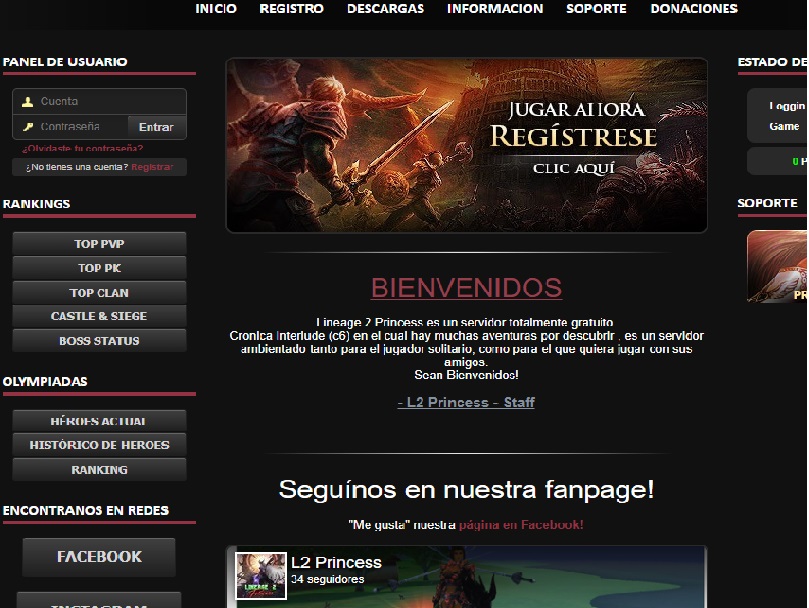This screenshot has width=809, height=608.
Task: Click the 'Sean Bienvenidos!' text
Action: 466,375
